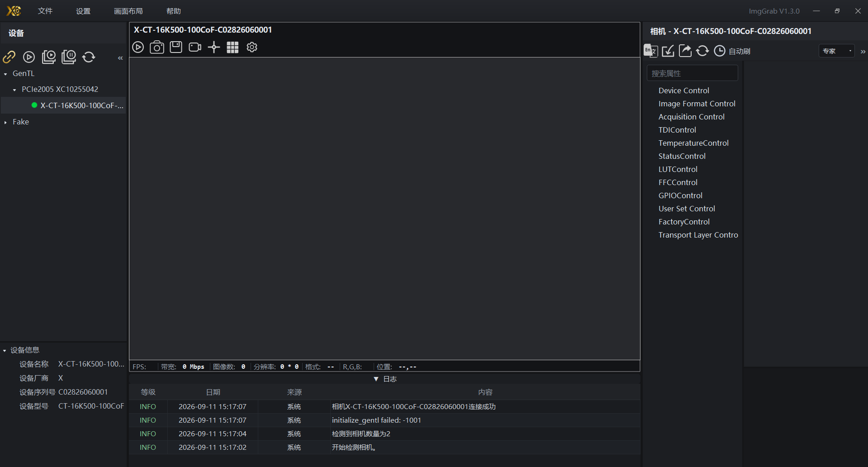Open the FFCControl category
Screen dimensions: 868x467
tap(678, 182)
